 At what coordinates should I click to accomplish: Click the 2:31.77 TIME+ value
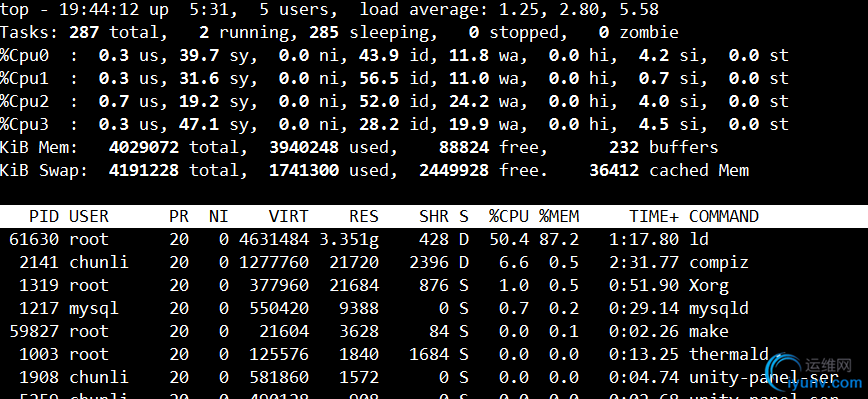point(644,262)
